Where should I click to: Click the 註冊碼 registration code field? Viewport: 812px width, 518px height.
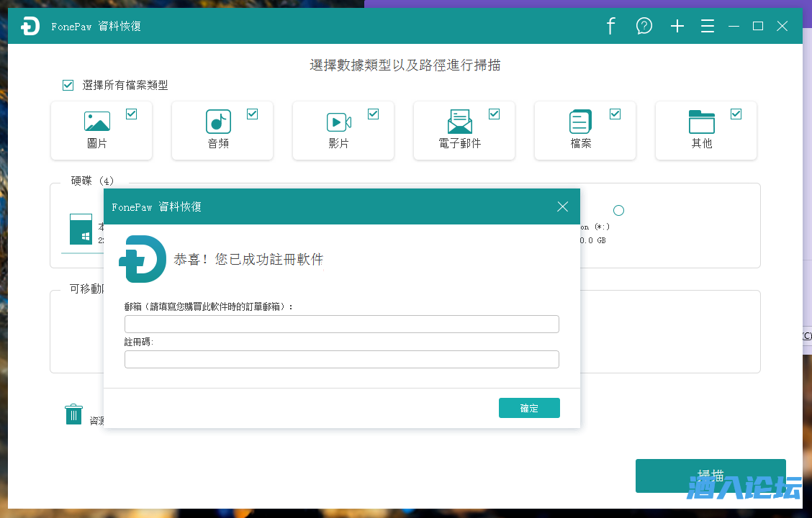click(x=341, y=359)
